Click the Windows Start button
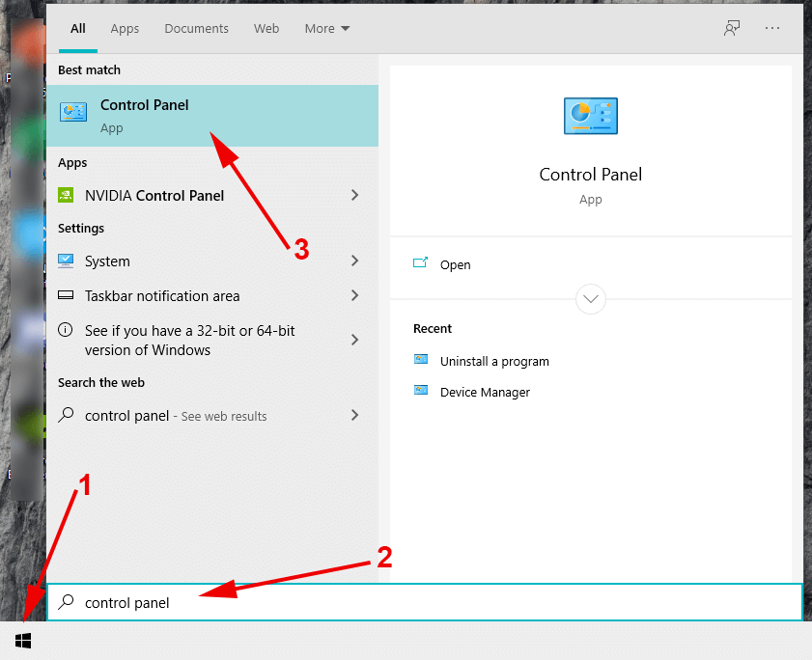812x660 pixels. point(23,641)
